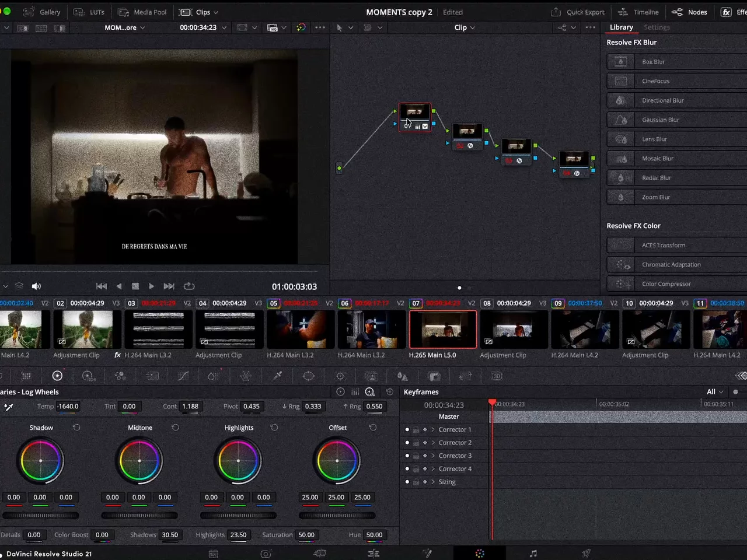
Task: Reset the Shadow wheel
Action: [76, 428]
